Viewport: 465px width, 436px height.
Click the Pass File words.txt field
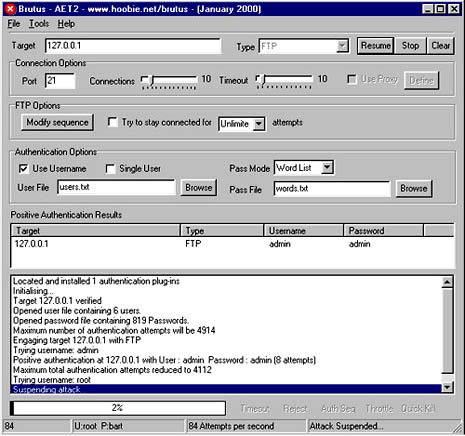[332, 189]
